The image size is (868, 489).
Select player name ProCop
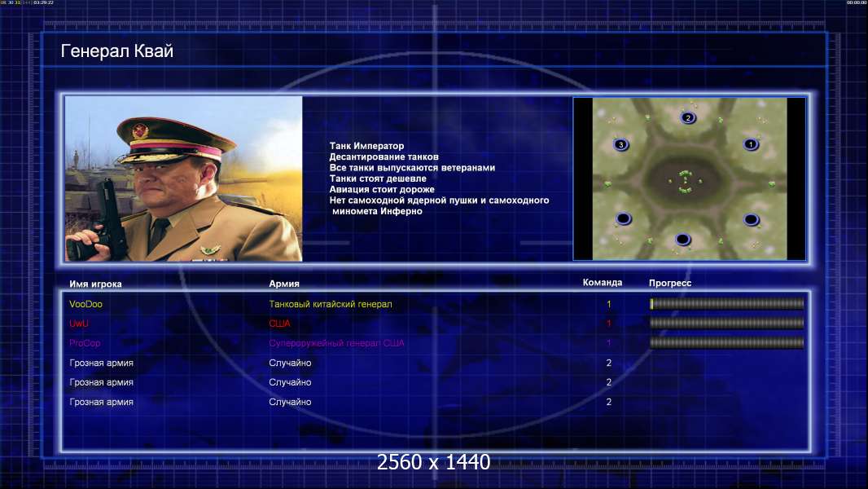pos(85,343)
